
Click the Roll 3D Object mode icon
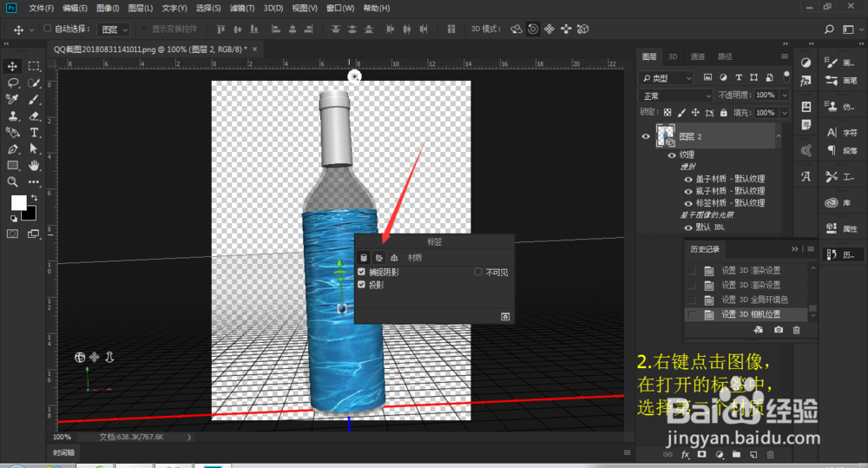coord(533,29)
